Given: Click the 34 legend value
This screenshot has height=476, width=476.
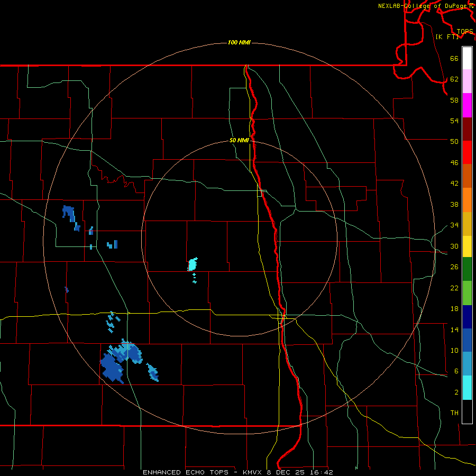Looking at the screenshot, I should point(454,225).
